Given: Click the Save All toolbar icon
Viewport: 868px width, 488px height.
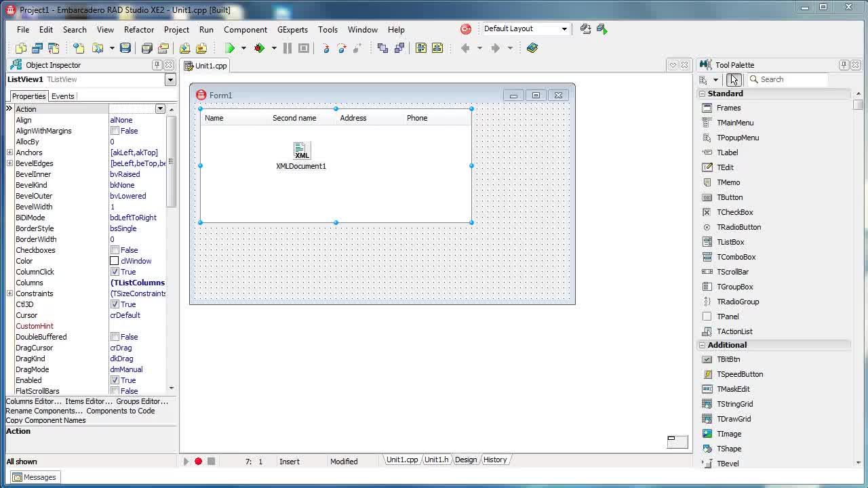Looking at the screenshot, I should pyautogui.click(x=147, y=48).
